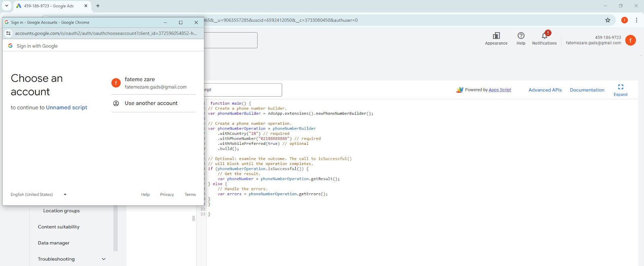
Task: Click the '.build();' code line
Action: click(x=228, y=148)
